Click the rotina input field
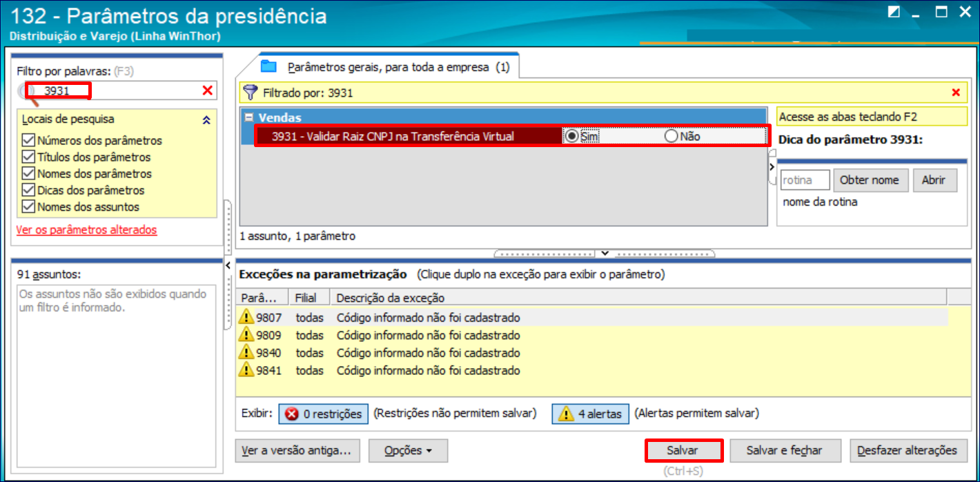Screen dimensions: 980x482 click(x=805, y=180)
